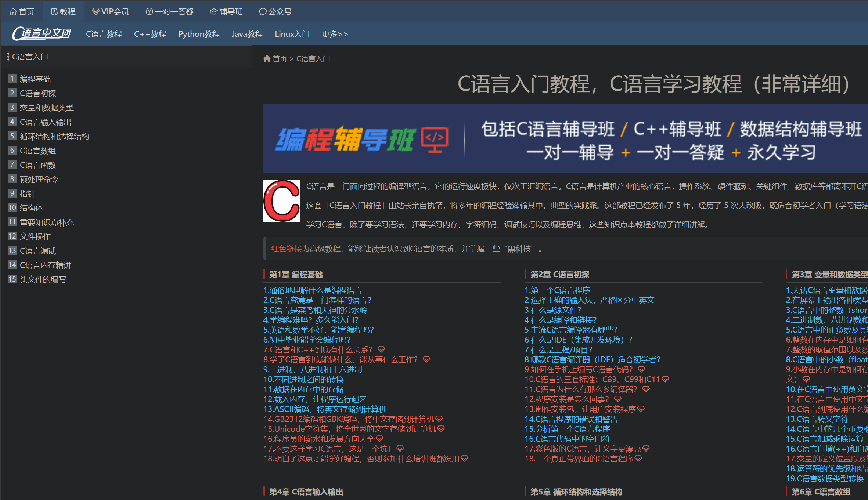The image size is (868, 500).
Task: Switch to the Python教程 tab
Action: [199, 33]
